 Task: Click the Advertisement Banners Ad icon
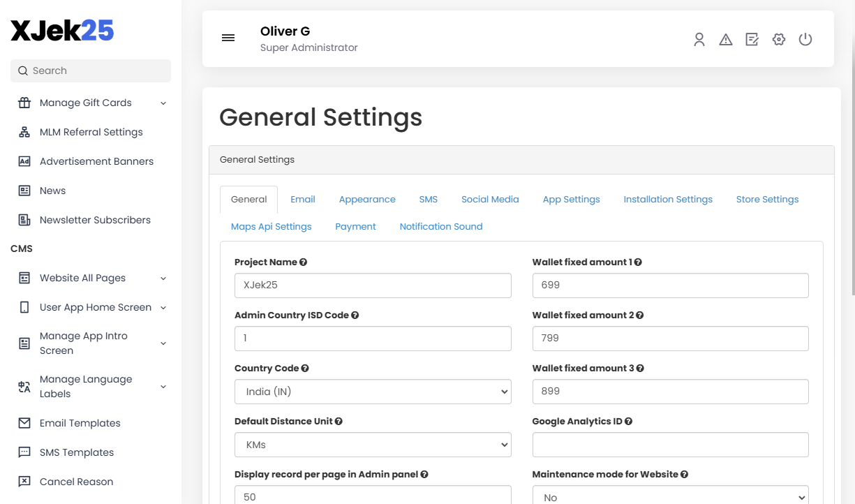23,161
